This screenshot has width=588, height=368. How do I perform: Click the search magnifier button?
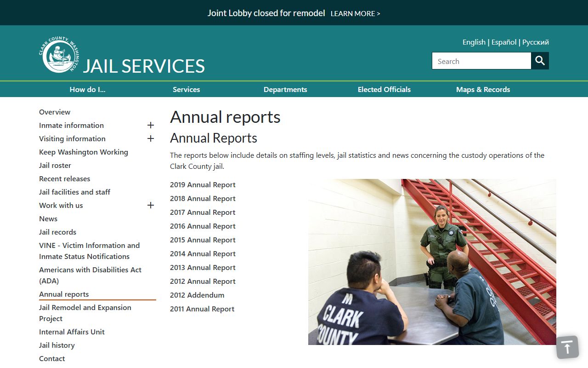[540, 61]
